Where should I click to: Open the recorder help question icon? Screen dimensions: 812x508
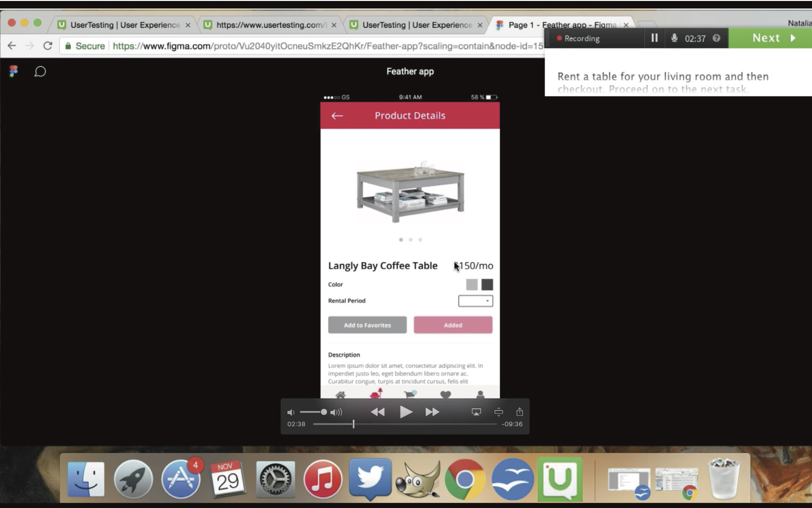(716, 38)
